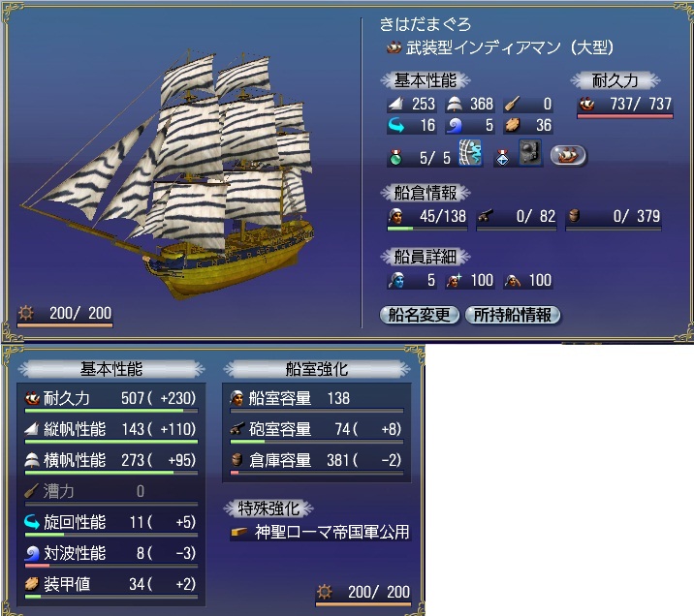Select the crew sailor face icon
The width and height of the screenshot is (694, 616).
[x=395, y=216]
